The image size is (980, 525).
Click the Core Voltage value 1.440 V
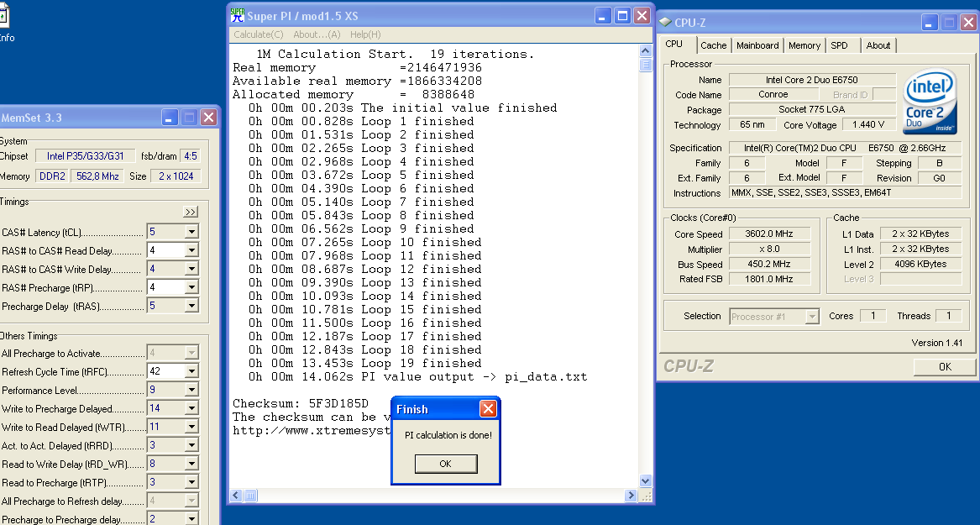pyautogui.click(x=868, y=124)
